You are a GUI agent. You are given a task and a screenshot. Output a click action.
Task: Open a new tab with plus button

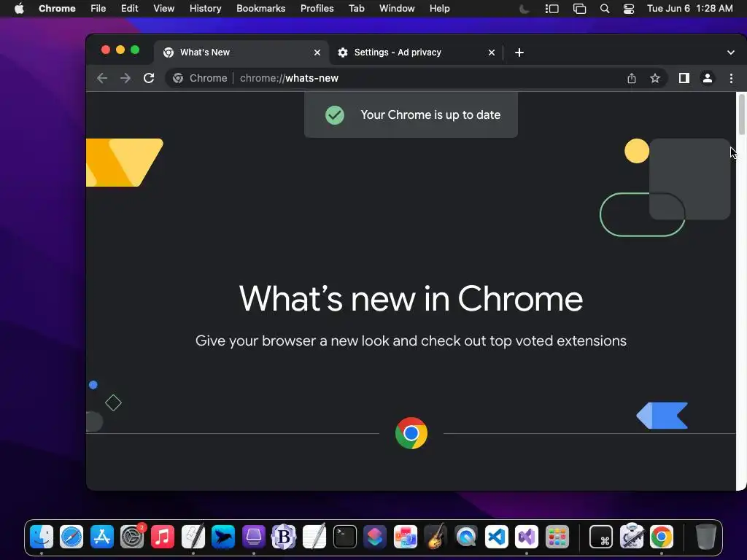pyautogui.click(x=519, y=52)
